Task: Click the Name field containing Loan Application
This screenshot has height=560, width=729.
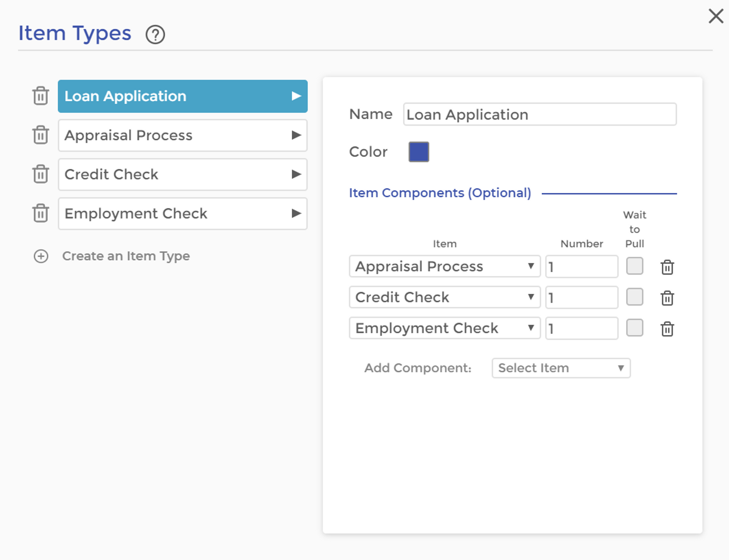Action: (x=539, y=114)
